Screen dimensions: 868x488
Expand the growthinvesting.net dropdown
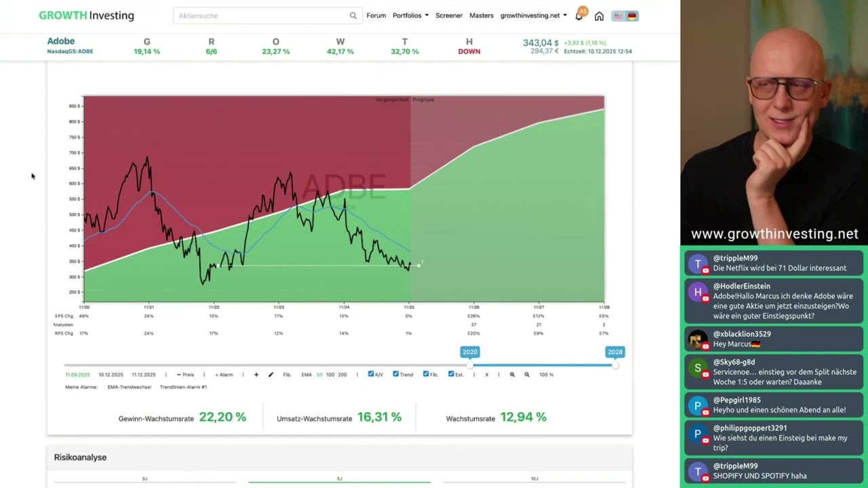pyautogui.click(x=534, y=16)
